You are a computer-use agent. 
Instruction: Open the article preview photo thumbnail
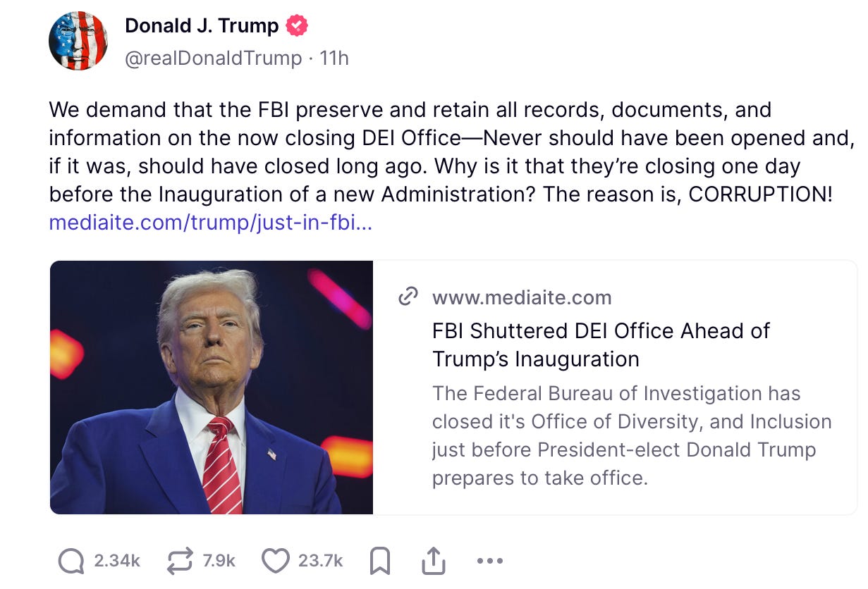[x=212, y=387]
